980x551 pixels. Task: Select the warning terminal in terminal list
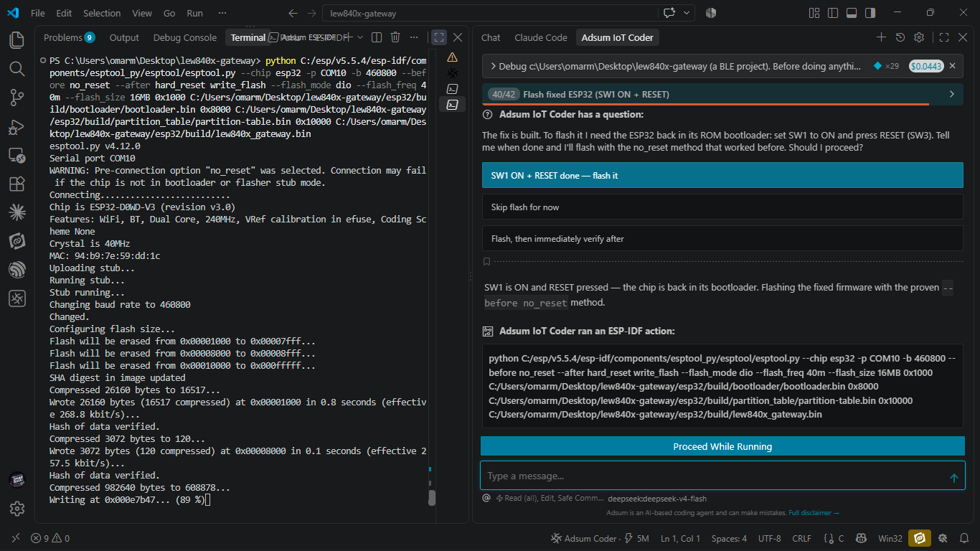click(x=452, y=57)
